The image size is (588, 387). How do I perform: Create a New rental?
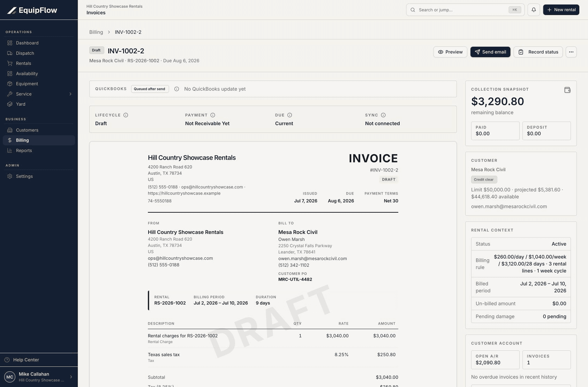coord(561,10)
